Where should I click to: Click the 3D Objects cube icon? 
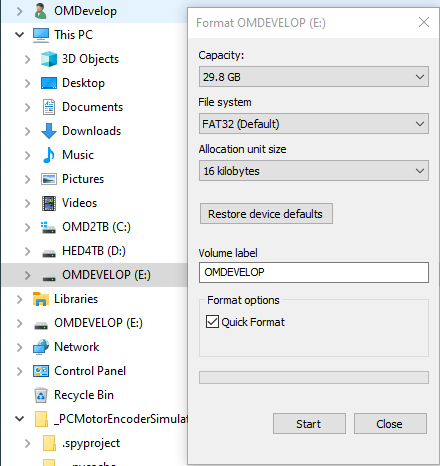click(x=49, y=59)
